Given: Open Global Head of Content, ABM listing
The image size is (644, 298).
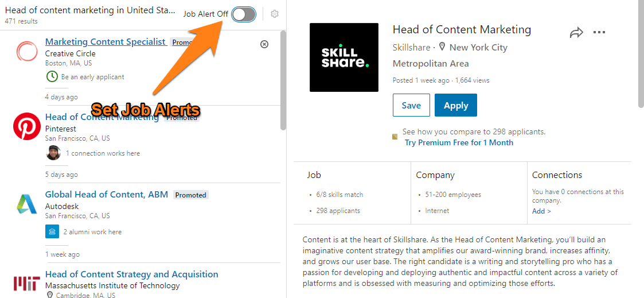Looking at the screenshot, I should click(x=107, y=195).
